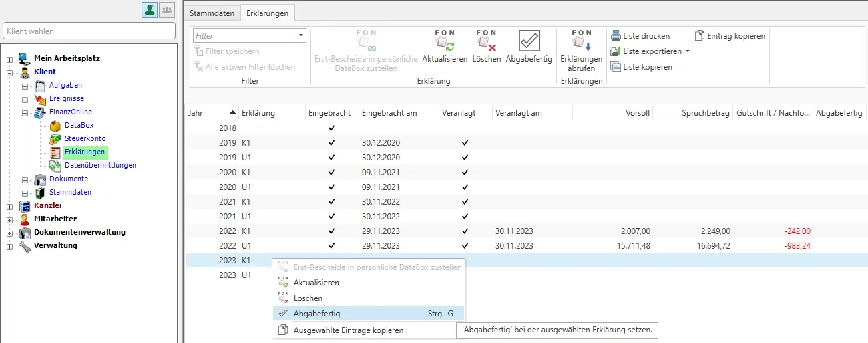The width and height of the screenshot is (868, 343).
Task: Open the Liste exportieren dropdown arrow
Action: click(x=688, y=51)
